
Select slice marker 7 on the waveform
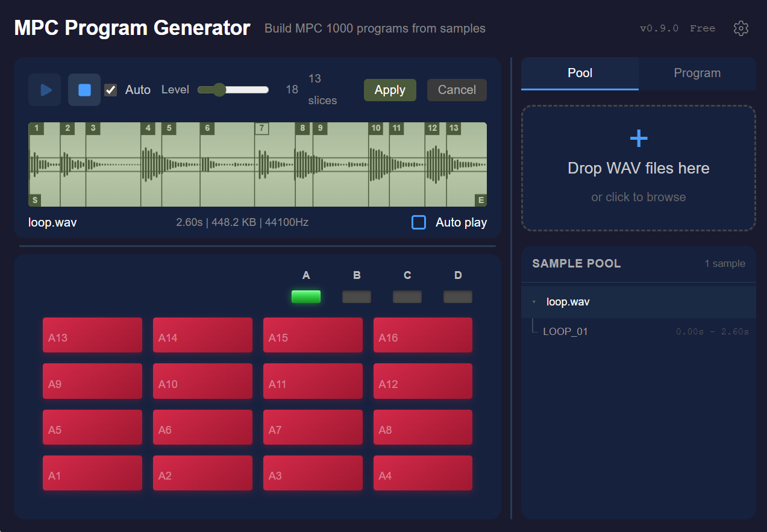[x=261, y=128]
